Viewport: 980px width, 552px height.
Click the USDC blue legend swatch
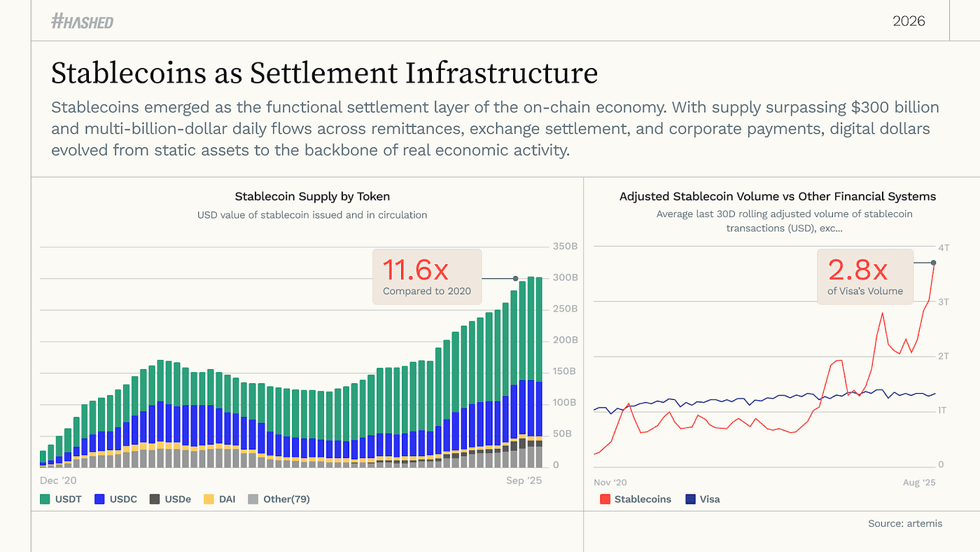[x=99, y=499]
